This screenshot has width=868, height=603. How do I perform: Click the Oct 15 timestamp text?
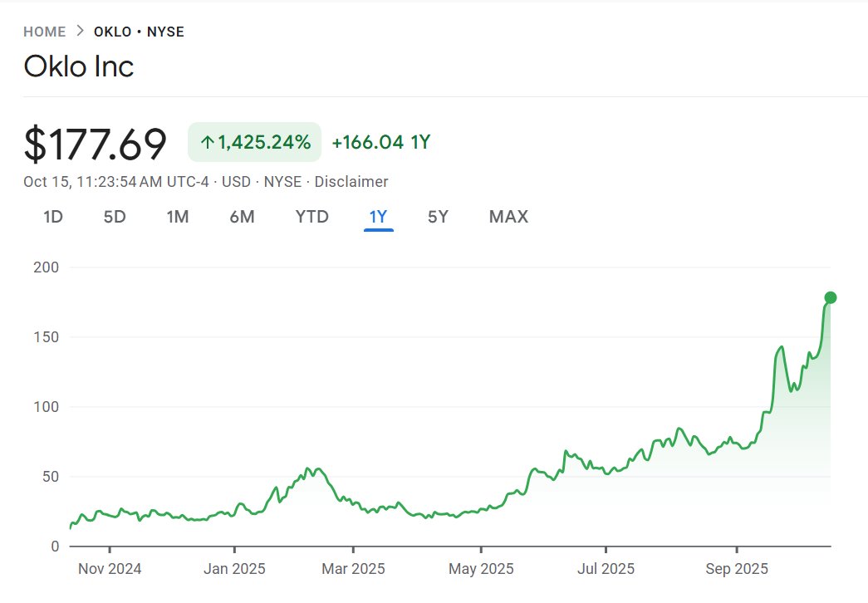[116, 182]
